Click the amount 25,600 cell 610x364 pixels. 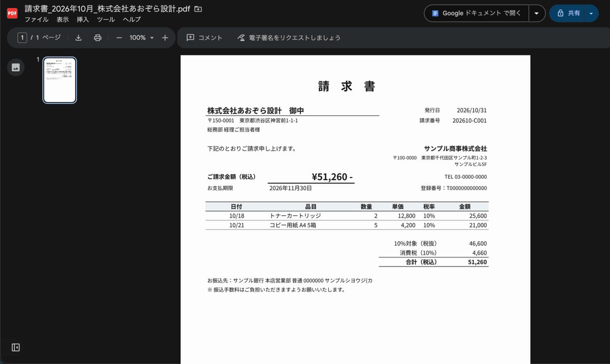pos(478,216)
